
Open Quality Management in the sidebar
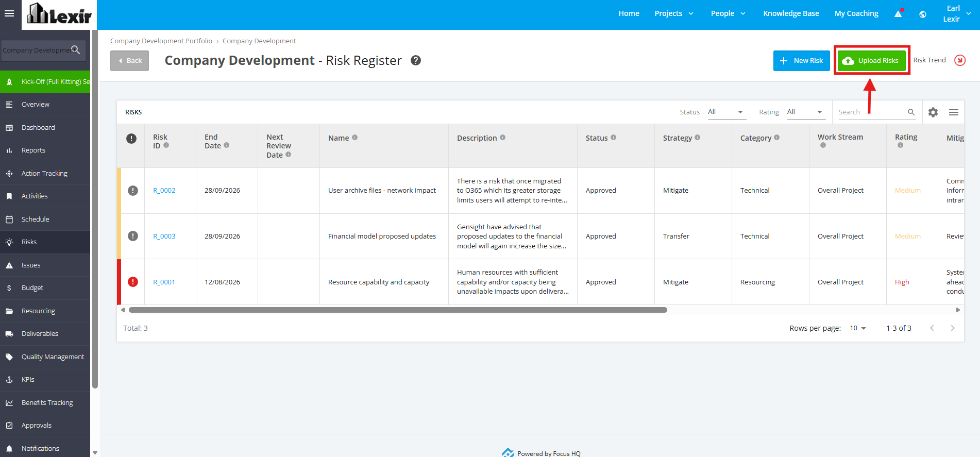[45, 357]
